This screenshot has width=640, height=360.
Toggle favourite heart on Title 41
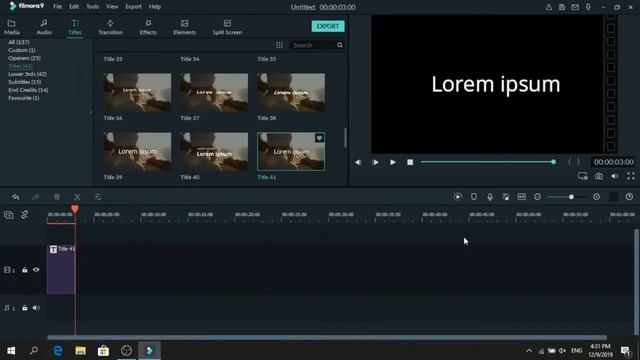(x=319, y=138)
